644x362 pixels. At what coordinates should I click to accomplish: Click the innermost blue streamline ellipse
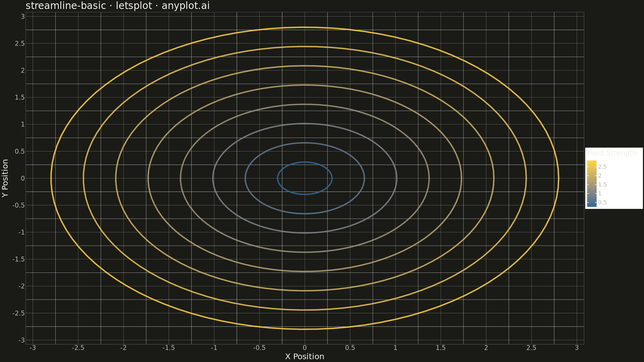tap(305, 162)
